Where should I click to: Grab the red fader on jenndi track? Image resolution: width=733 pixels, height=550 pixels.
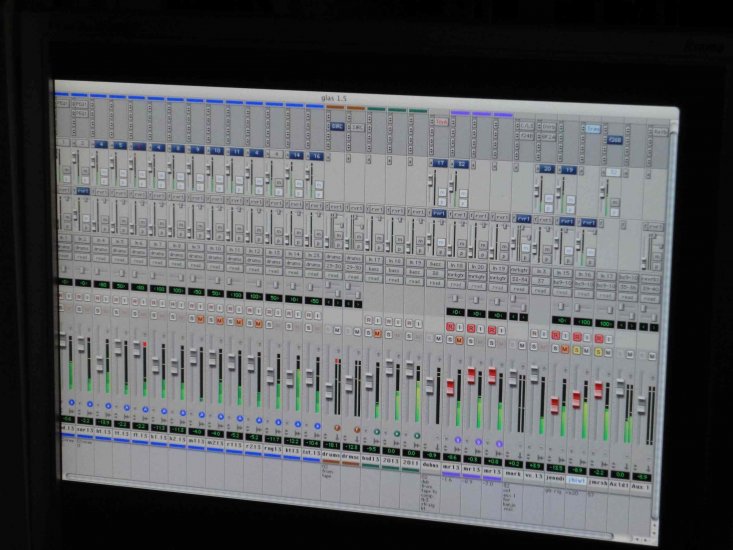point(555,405)
